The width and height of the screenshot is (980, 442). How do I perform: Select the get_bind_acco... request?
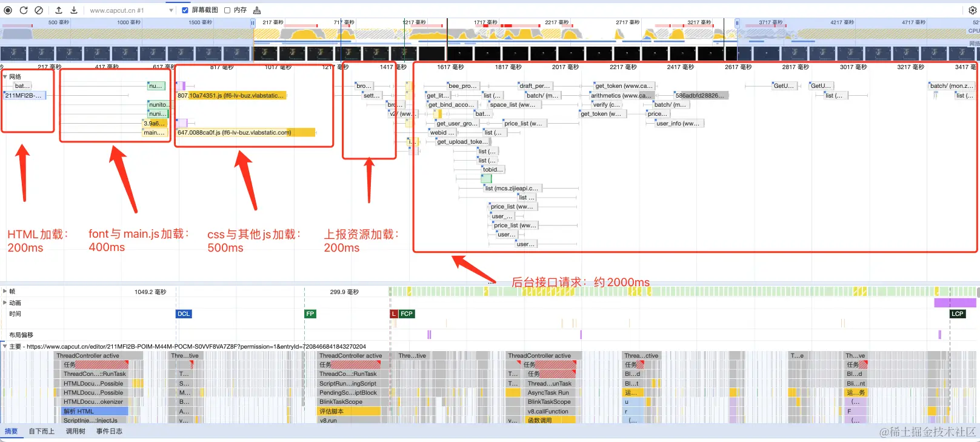[x=451, y=105]
